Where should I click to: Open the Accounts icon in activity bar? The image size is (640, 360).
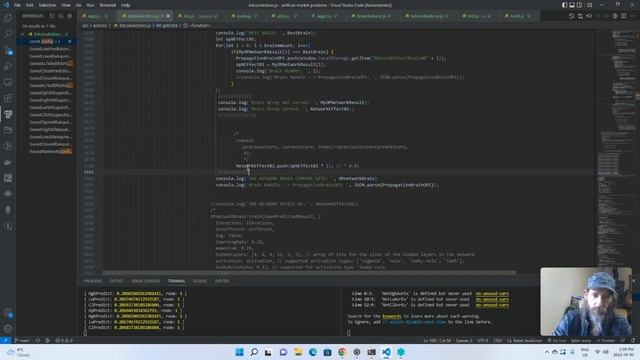pyautogui.click(x=8, y=314)
